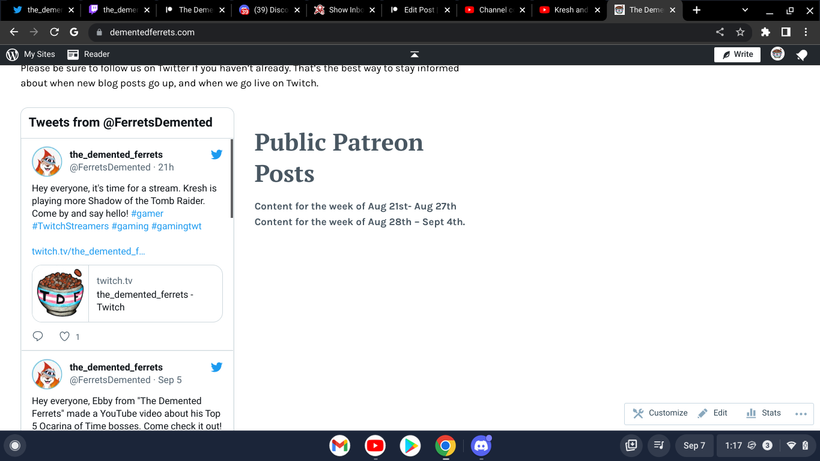Collapse the admin bar with the arrow toggle
Screen dimensions: 820x461
point(414,54)
